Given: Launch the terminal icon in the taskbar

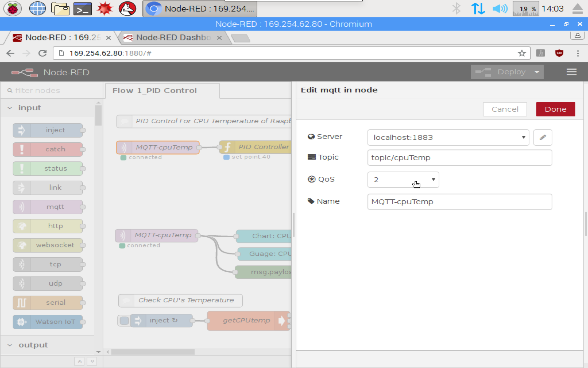Looking at the screenshot, I should pos(82,9).
